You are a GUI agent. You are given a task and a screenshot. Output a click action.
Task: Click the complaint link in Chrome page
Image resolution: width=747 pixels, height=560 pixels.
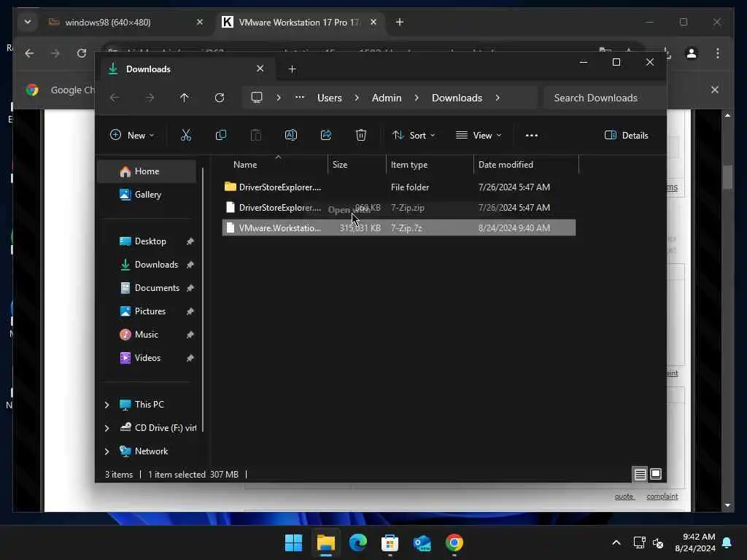pos(662,496)
